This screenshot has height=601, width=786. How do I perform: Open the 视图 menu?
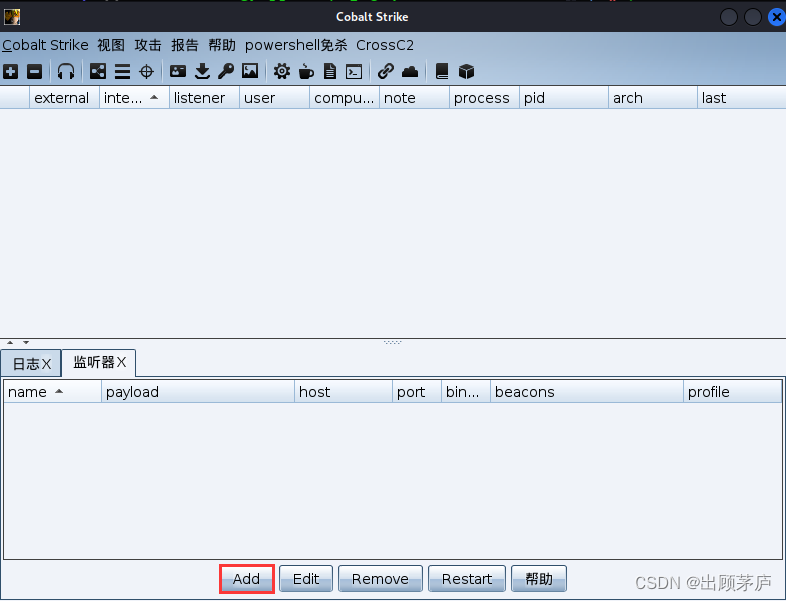(111, 45)
